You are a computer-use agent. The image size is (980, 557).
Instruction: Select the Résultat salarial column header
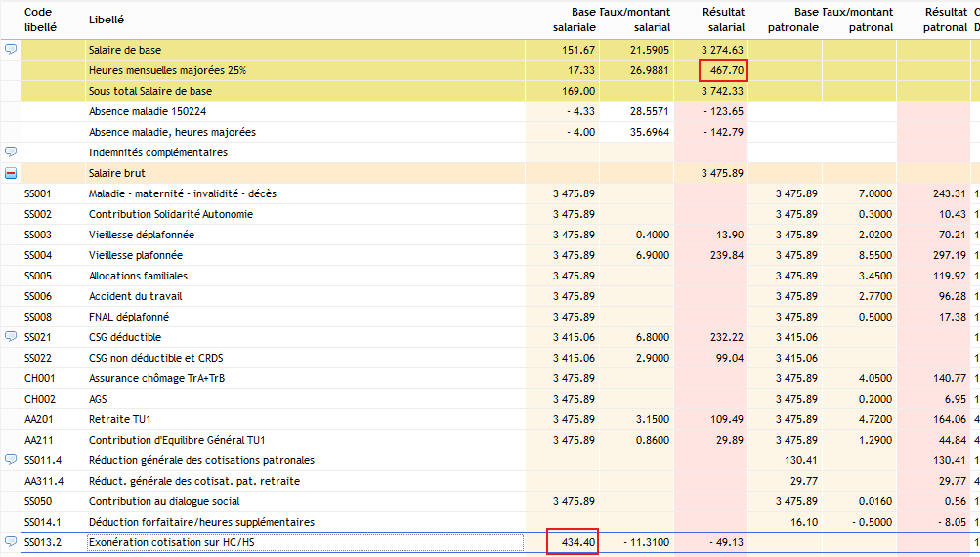pos(723,20)
